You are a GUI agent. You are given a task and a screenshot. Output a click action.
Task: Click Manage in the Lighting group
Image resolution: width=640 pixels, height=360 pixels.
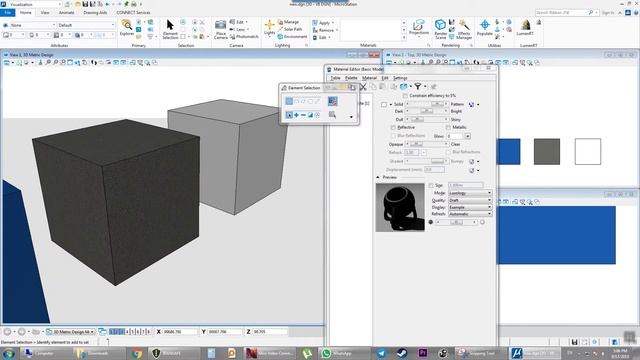pyautogui.click(x=288, y=22)
